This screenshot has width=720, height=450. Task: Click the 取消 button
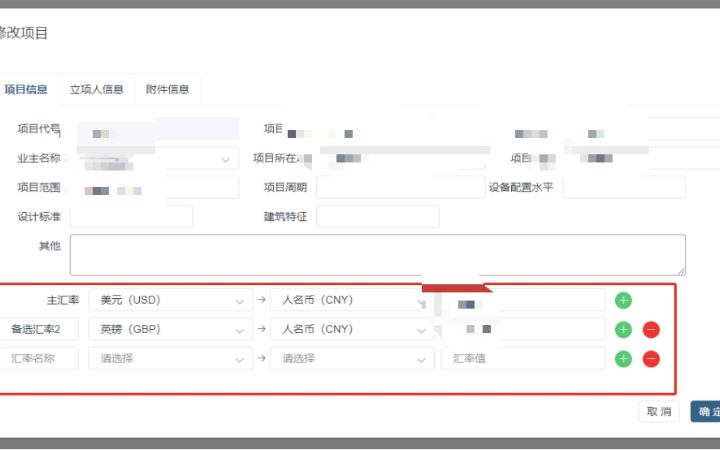pyautogui.click(x=658, y=411)
